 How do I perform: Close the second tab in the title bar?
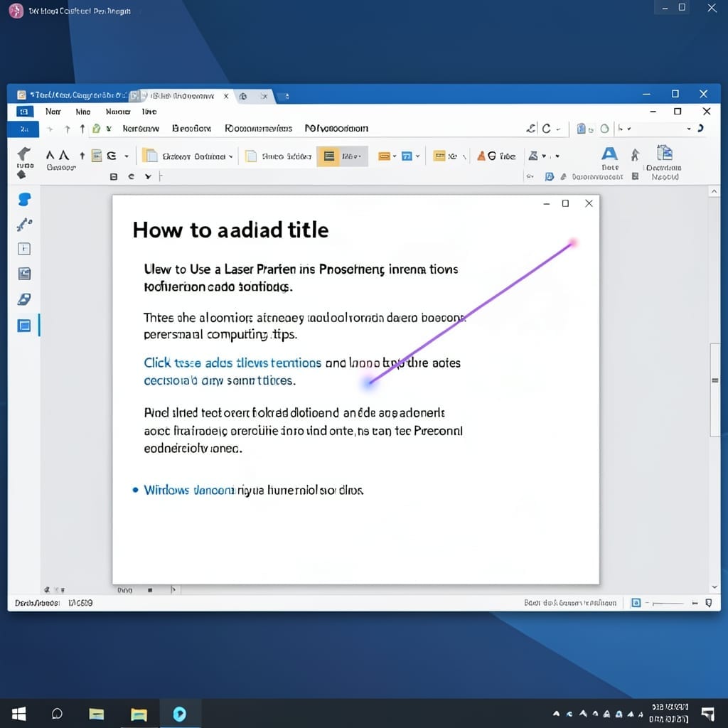pos(226,96)
